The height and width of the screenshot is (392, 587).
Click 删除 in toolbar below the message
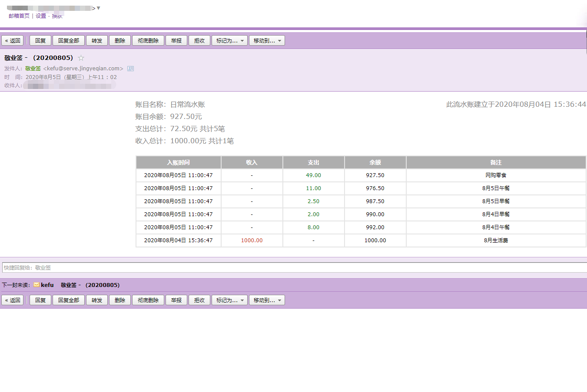click(120, 300)
